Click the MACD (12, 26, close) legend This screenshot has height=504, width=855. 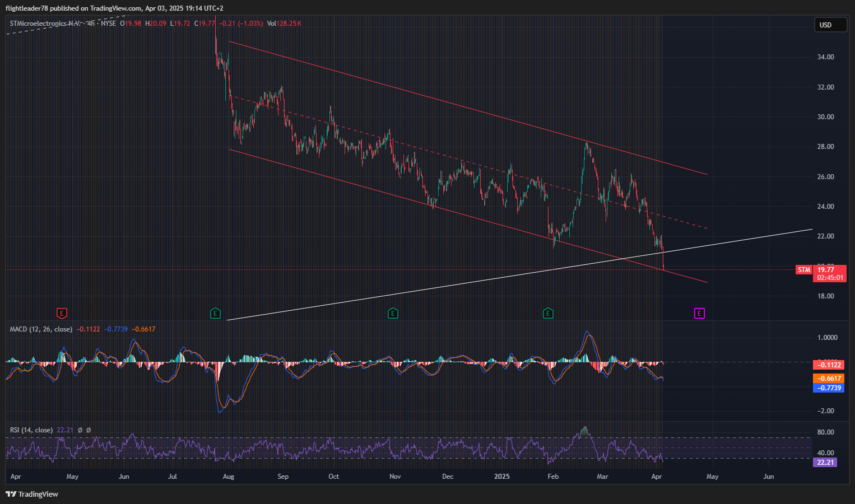click(x=41, y=329)
